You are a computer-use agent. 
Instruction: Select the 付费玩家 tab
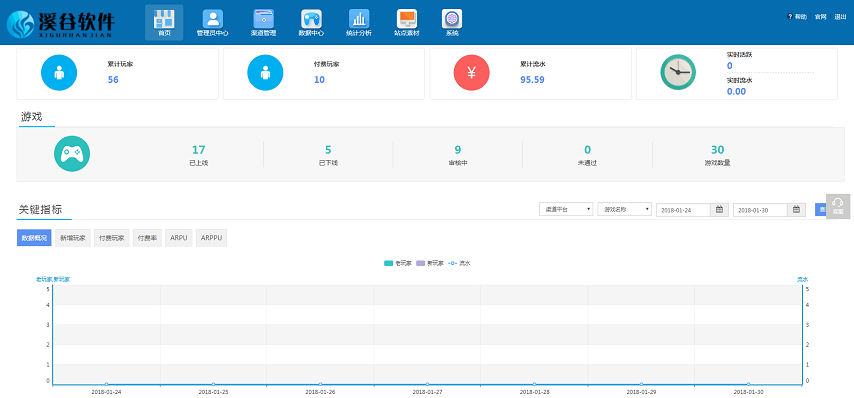tap(112, 238)
